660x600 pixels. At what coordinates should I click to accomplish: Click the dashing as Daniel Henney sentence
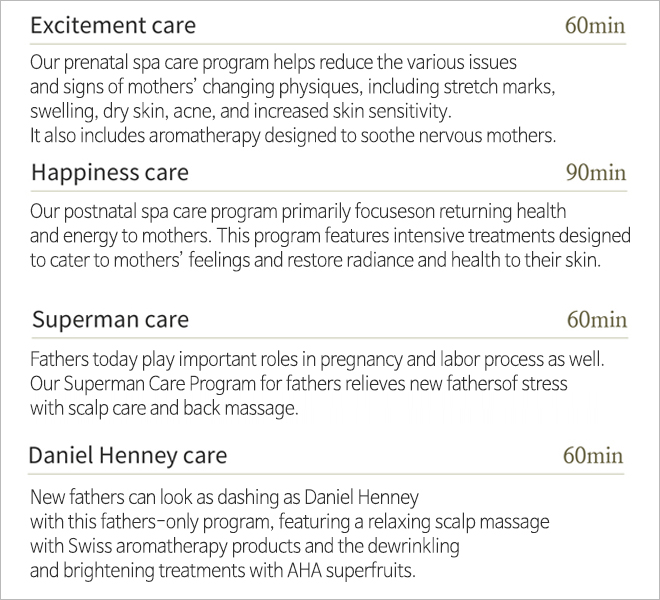pyautogui.click(x=224, y=498)
